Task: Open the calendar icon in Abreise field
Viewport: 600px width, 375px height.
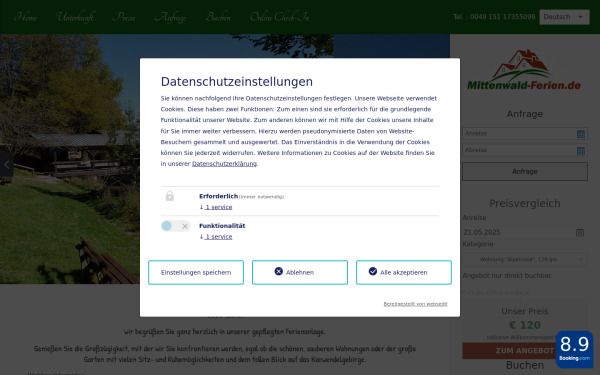Action: [580, 150]
